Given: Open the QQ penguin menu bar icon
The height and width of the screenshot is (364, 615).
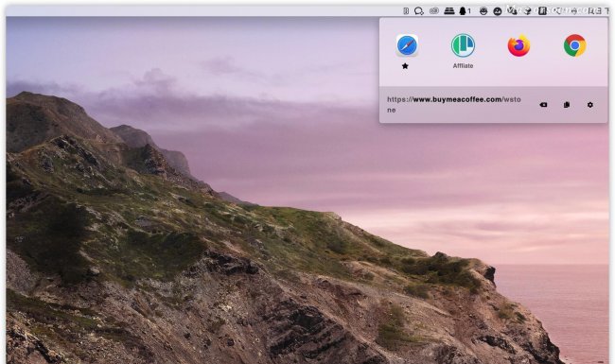Looking at the screenshot, I should click(x=463, y=11).
